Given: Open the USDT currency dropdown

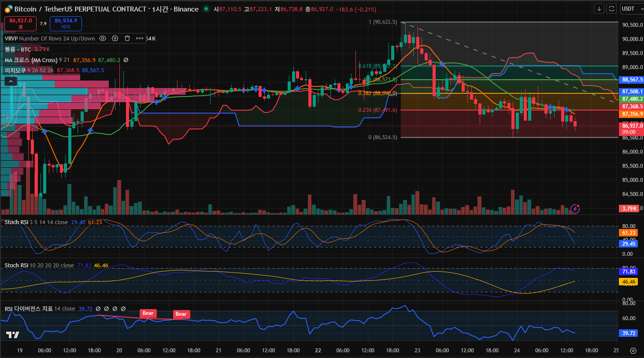Looking at the screenshot, I should (631, 9).
